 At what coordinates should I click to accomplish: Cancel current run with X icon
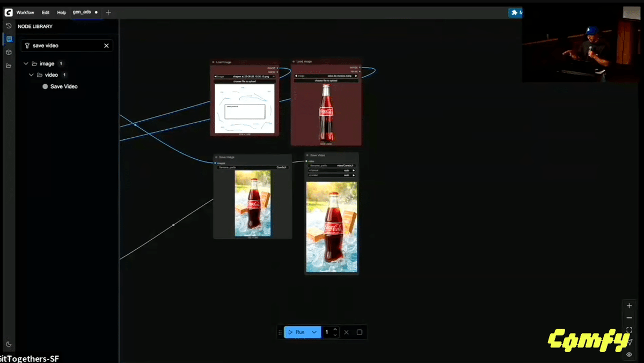[x=346, y=332]
